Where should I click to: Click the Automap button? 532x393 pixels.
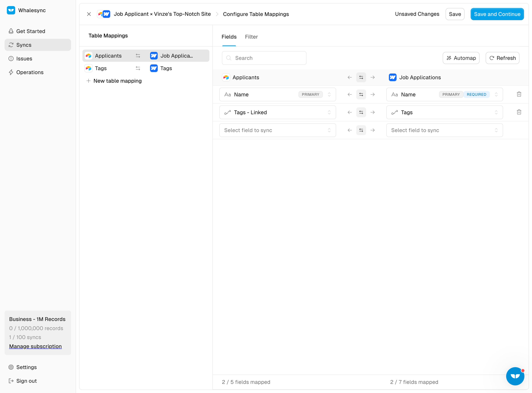[x=461, y=58]
